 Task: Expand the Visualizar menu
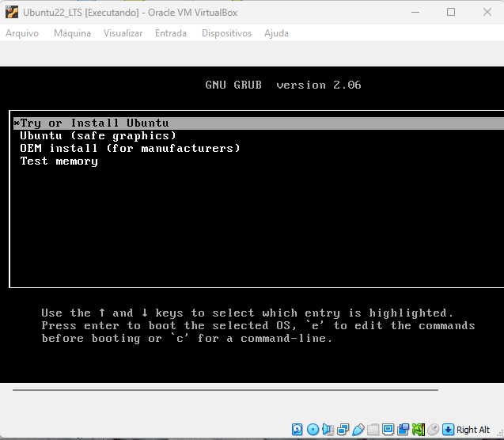(x=123, y=33)
